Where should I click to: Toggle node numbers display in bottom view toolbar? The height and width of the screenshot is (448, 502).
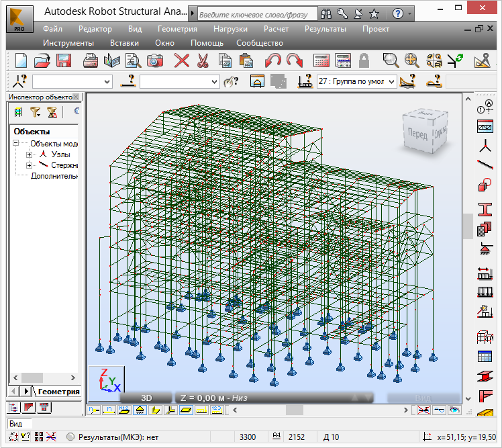(93, 409)
